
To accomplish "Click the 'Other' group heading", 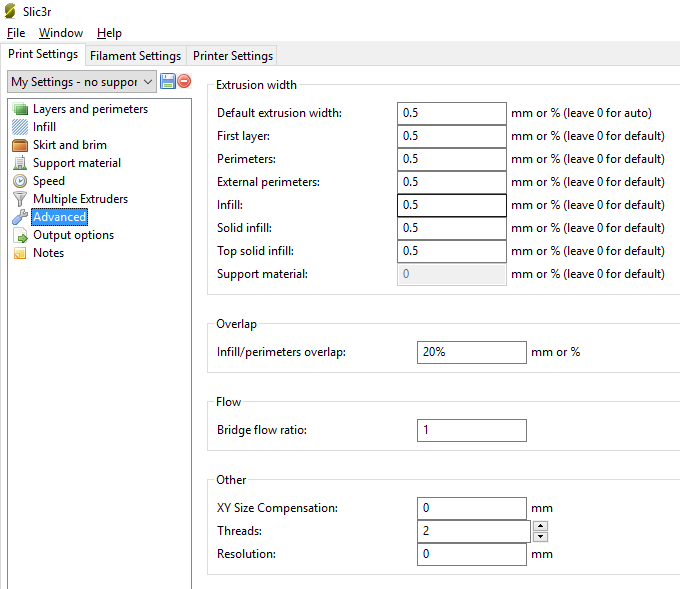I will [231, 480].
